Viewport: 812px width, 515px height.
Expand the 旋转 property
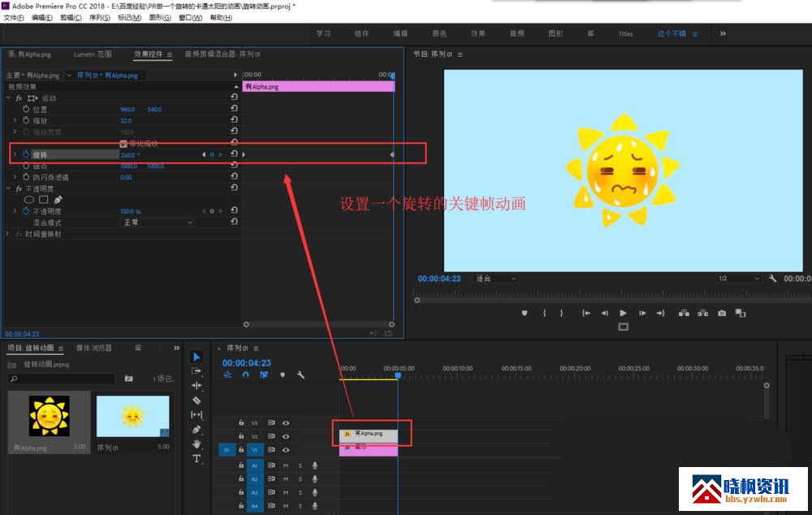tap(15, 154)
